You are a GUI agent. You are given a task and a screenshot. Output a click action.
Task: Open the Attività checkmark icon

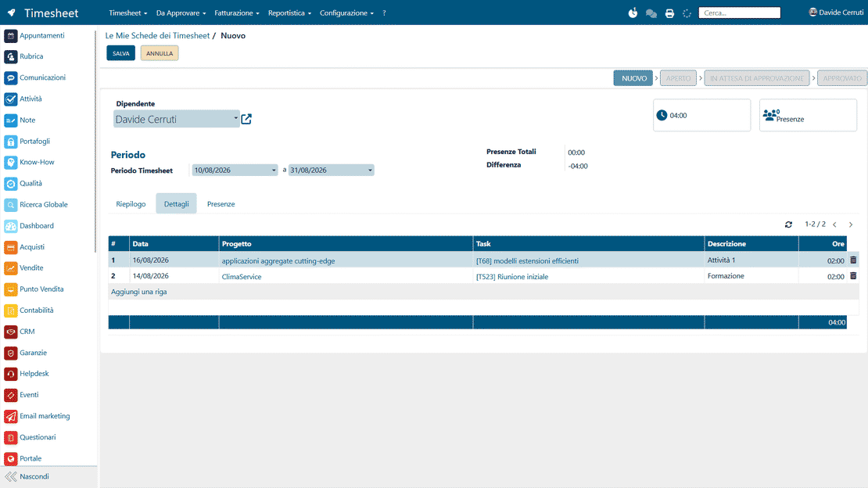[10, 99]
